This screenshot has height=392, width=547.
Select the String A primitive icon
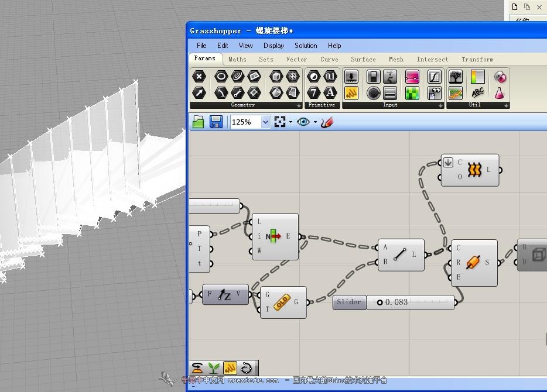click(x=330, y=92)
